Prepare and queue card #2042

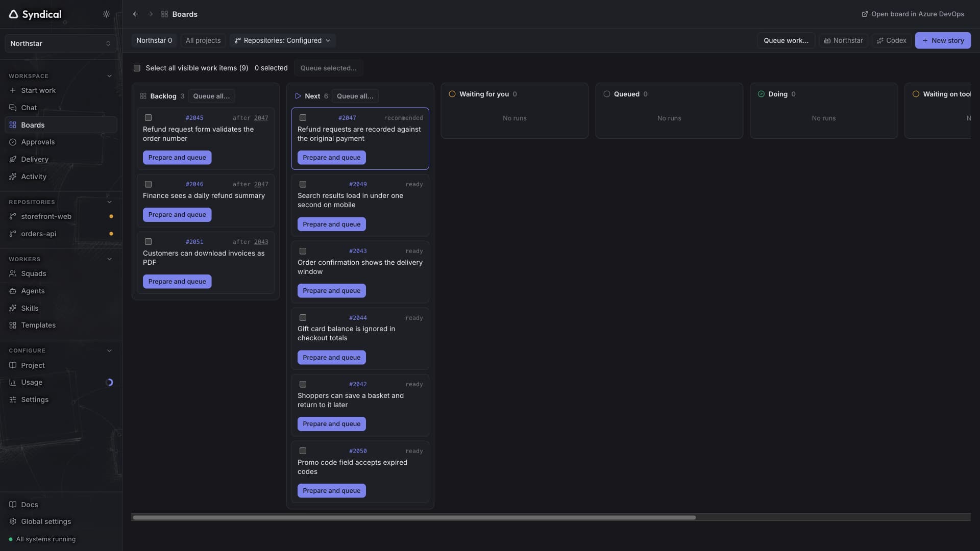click(x=331, y=424)
